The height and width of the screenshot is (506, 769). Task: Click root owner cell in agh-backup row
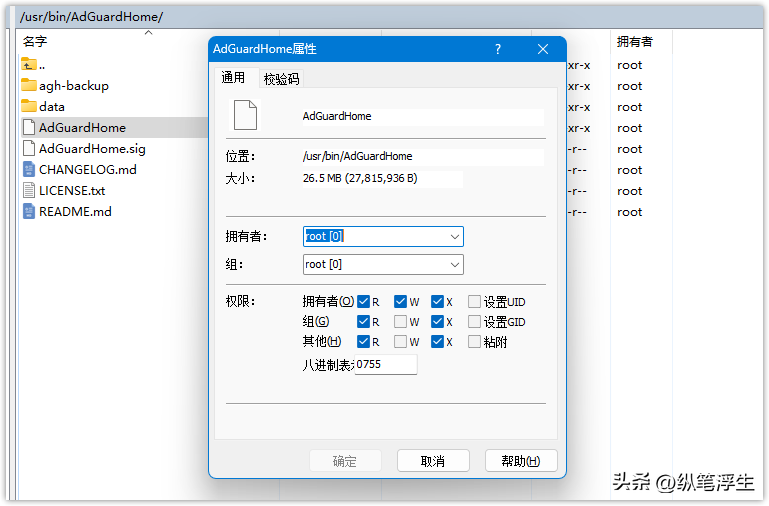[x=629, y=86]
